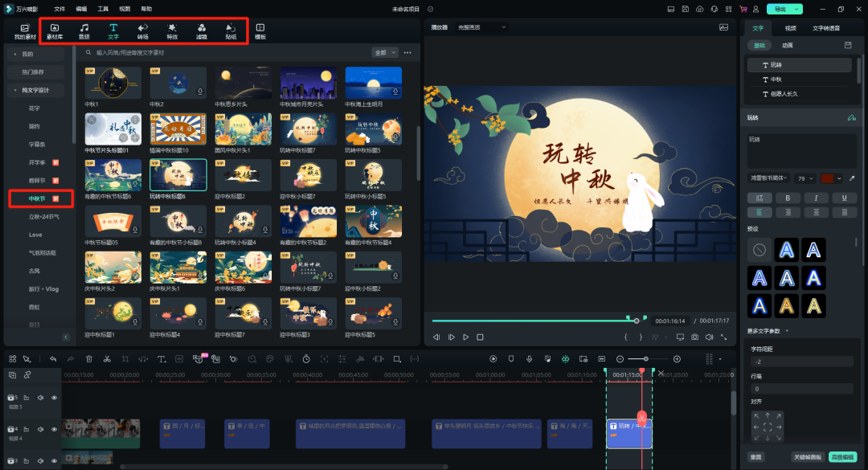Open the 素材库 stock media tab

(55, 31)
